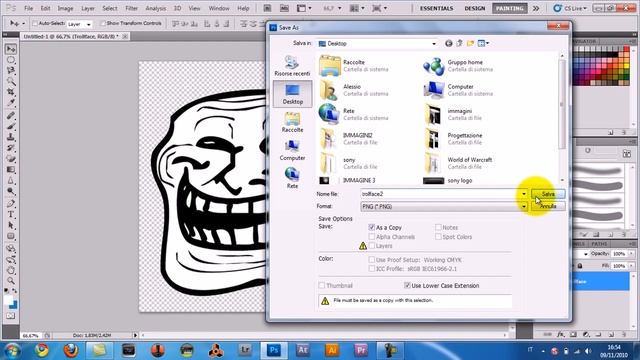This screenshot has height=360, width=640.
Task: Select the Elliptical Marquee tool
Action: tap(11, 60)
